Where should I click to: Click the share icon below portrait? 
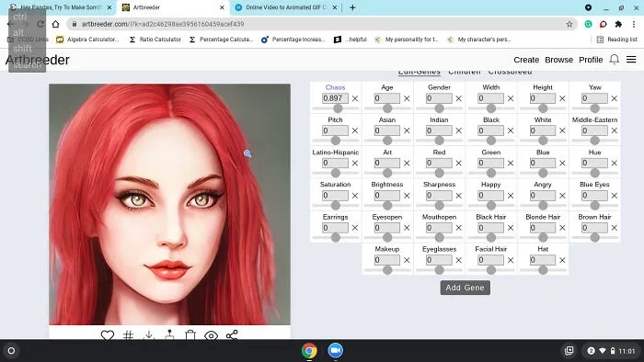click(x=232, y=335)
